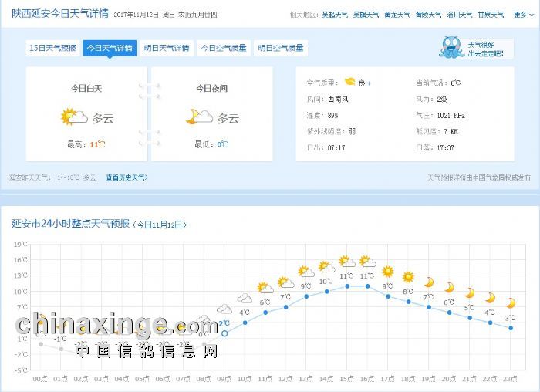540x392 pixels.
Task: Click the moon icon above 19点
Action: tap(429, 282)
